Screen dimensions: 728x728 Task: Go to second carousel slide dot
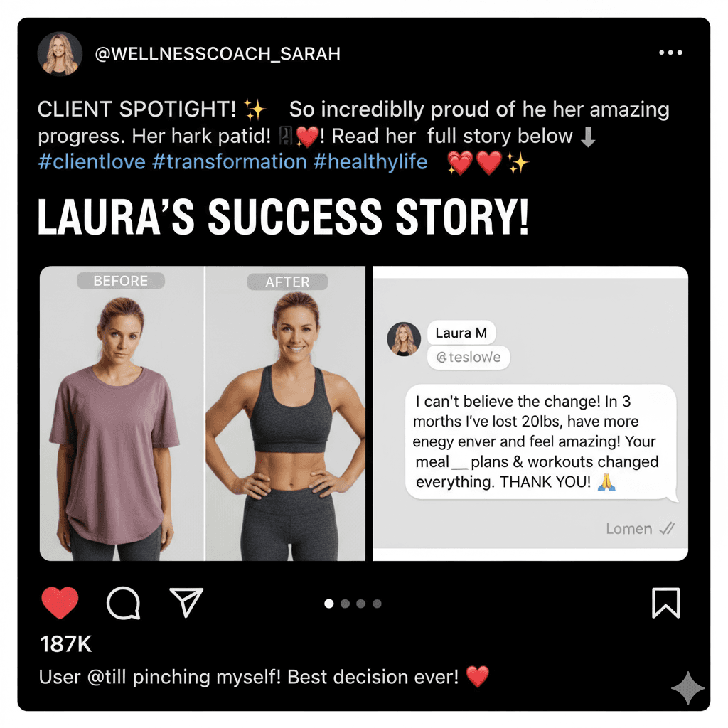click(x=345, y=604)
